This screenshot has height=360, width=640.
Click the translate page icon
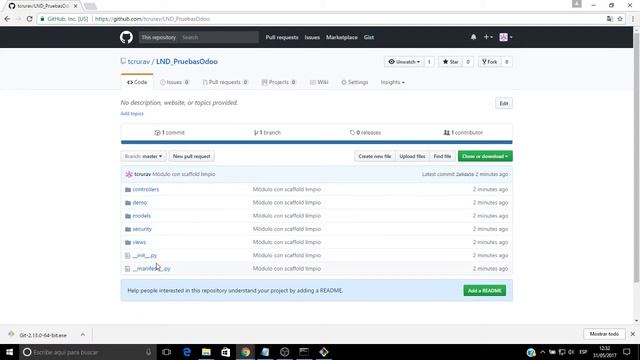(x=609, y=19)
